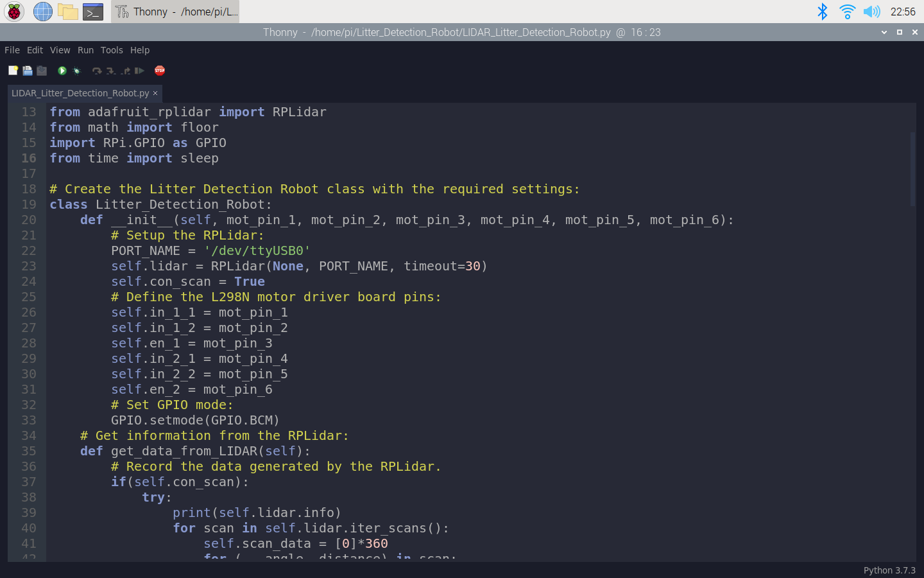Expand the Help menu
The image size is (924, 578).
140,50
